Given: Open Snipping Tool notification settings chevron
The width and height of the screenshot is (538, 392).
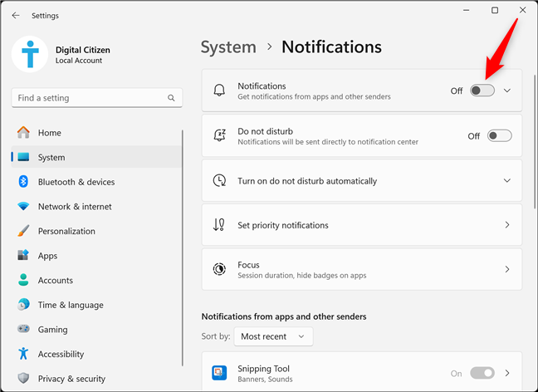Looking at the screenshot, I should coord(507,373).
